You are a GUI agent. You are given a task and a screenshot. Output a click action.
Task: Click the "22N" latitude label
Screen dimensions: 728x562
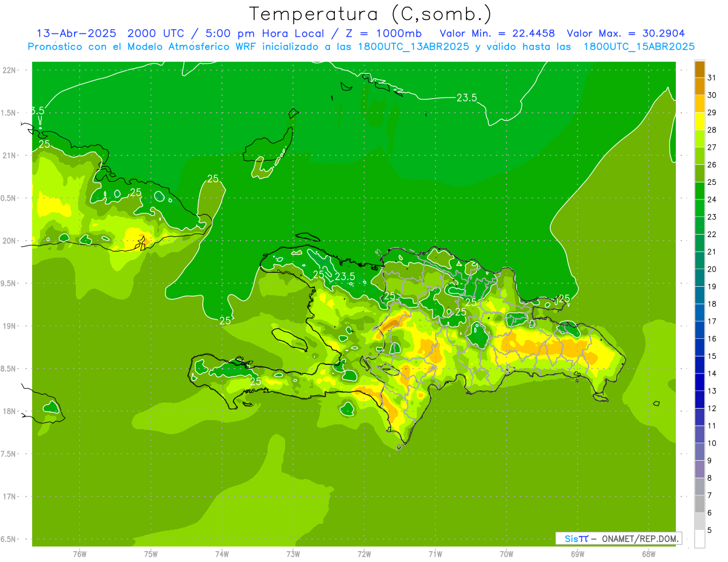[10, 70]
